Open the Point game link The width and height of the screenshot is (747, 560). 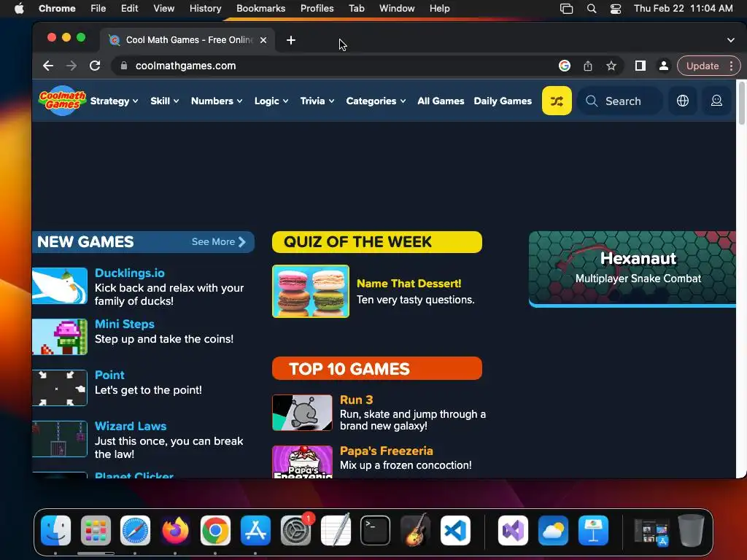tap(109, 376)
